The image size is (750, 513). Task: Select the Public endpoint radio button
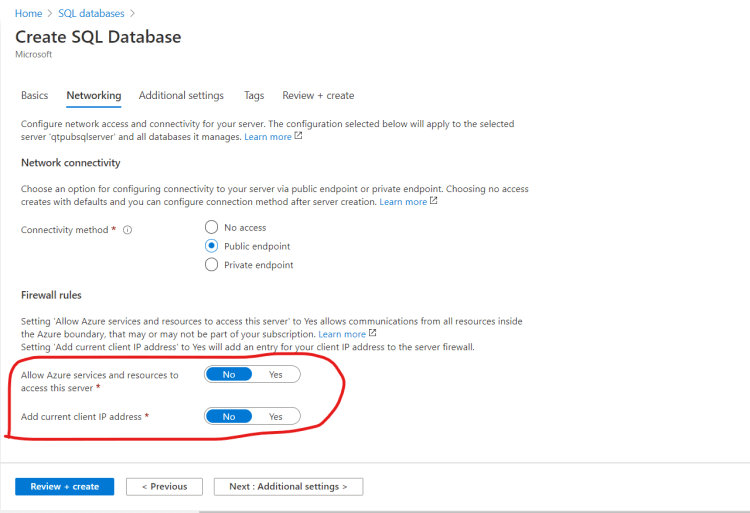click(x=211, y=246)
